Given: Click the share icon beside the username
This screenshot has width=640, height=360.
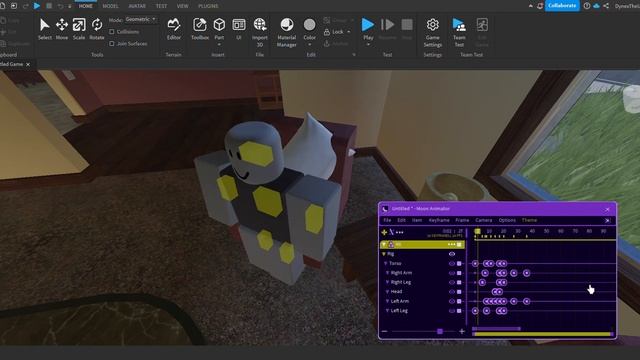Looking at the screenshot, I should 606,6.
